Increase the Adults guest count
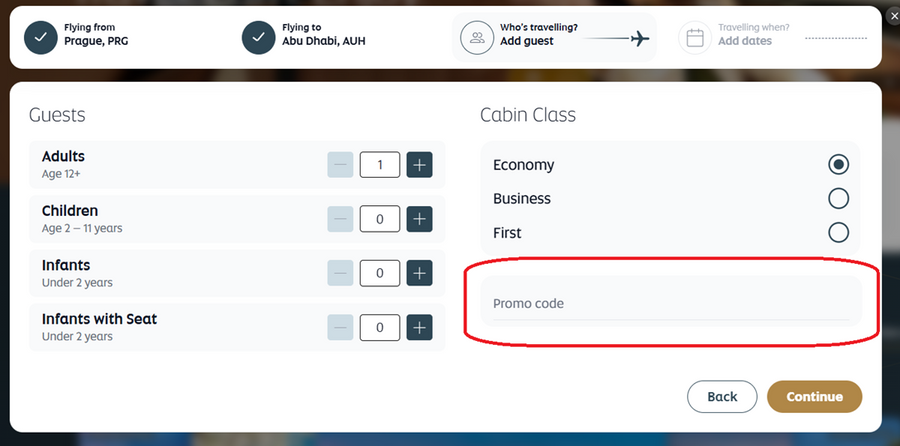 [x=419, y=164]
